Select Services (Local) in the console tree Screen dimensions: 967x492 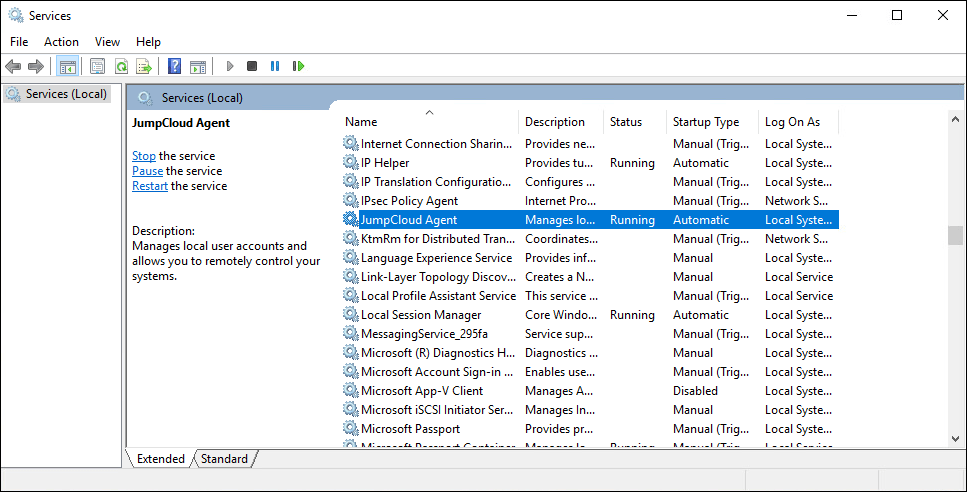[57, 94]
